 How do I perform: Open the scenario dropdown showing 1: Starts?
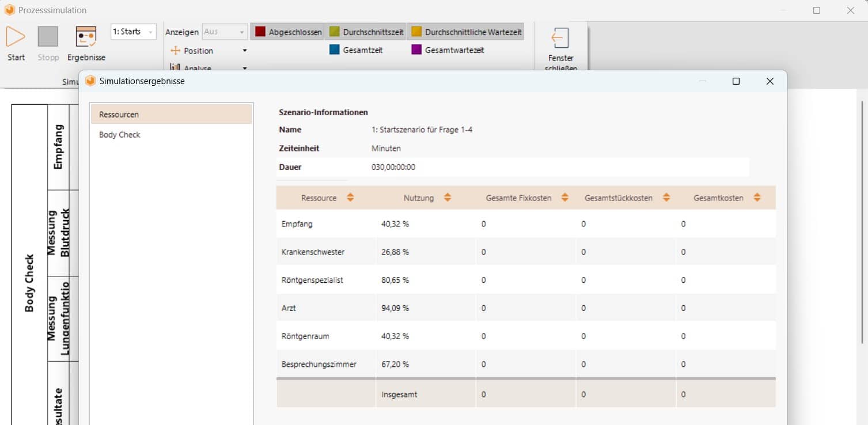click(133, 32)
